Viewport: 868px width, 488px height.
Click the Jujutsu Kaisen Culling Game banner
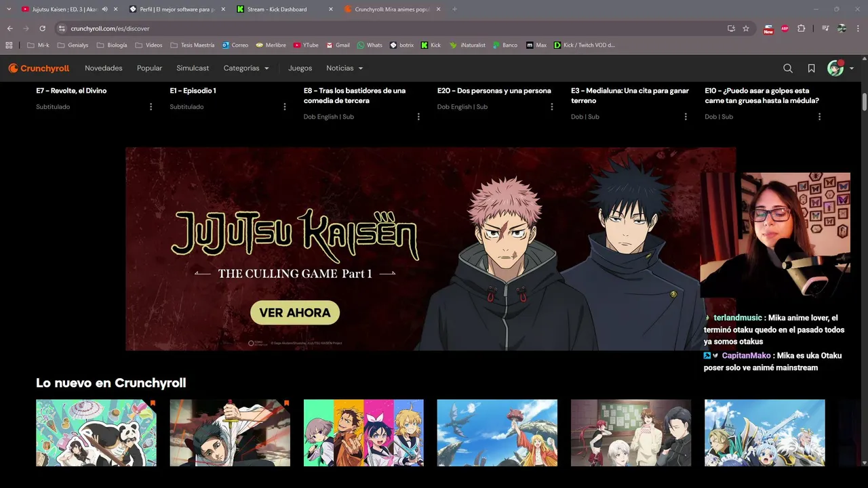click(x=431, y=249)
